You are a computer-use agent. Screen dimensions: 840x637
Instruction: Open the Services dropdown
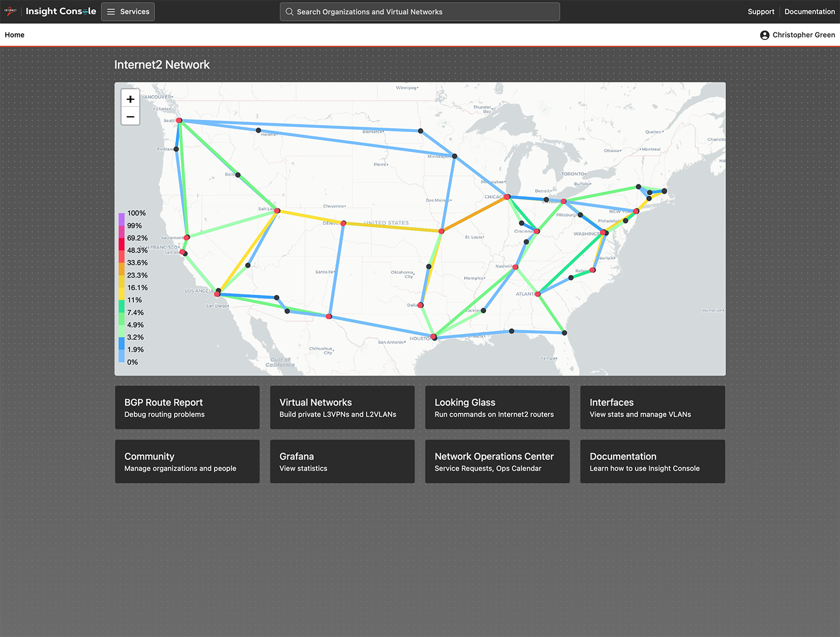[127, 11]
